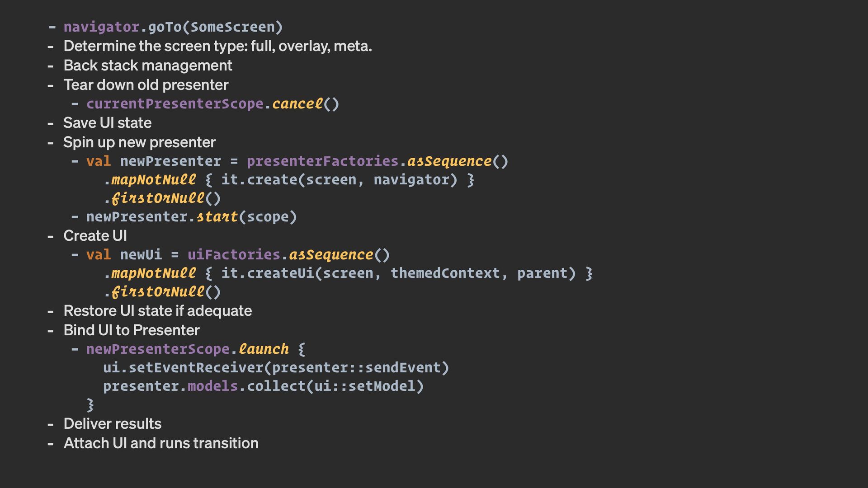Select the 'Tear down old presenter' line
The height and width of the screenshot is (488, 868).
[x=146, y=85]
